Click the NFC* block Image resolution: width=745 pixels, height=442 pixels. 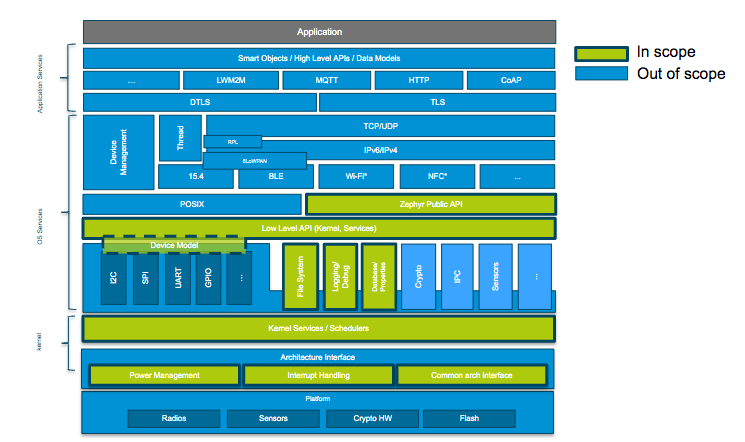tap(437, 176)
